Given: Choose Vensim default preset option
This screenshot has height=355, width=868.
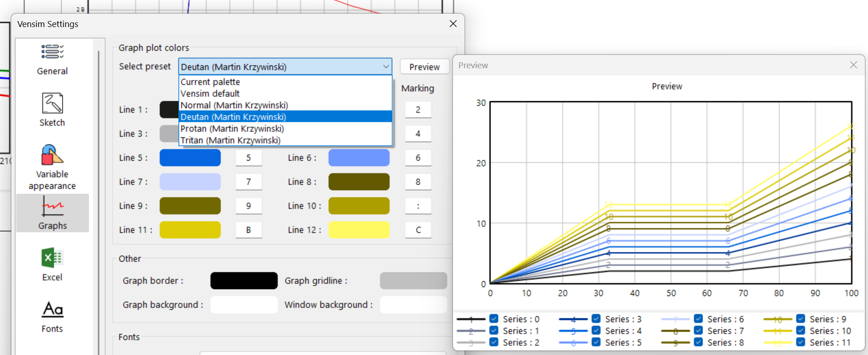Looking at the screenshot, I should 286,93.
